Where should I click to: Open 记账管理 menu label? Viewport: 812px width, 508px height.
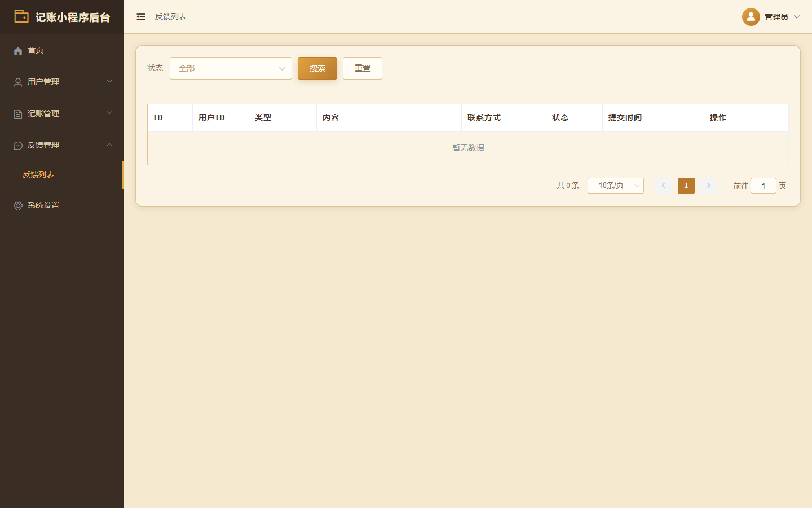pos(43,113)
